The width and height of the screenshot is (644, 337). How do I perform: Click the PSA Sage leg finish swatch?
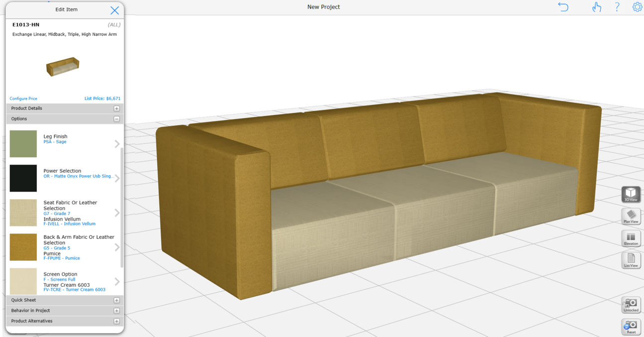tap(23, 143)
